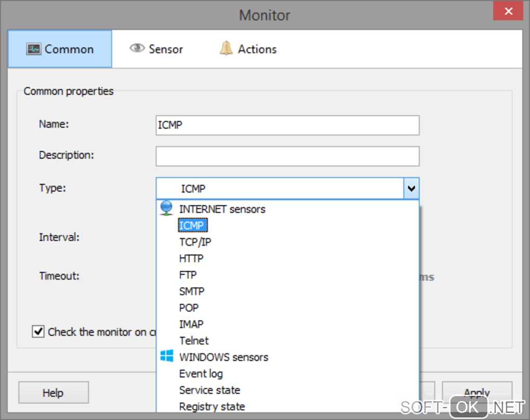Click the eye icon on Sensor tab

click(137, 49)
